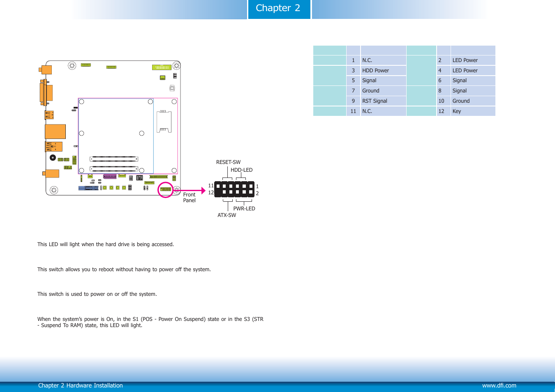Click the HDD-LED label in the diagram
The height and width of the screenshot is (392, 555).
point(241,170)
